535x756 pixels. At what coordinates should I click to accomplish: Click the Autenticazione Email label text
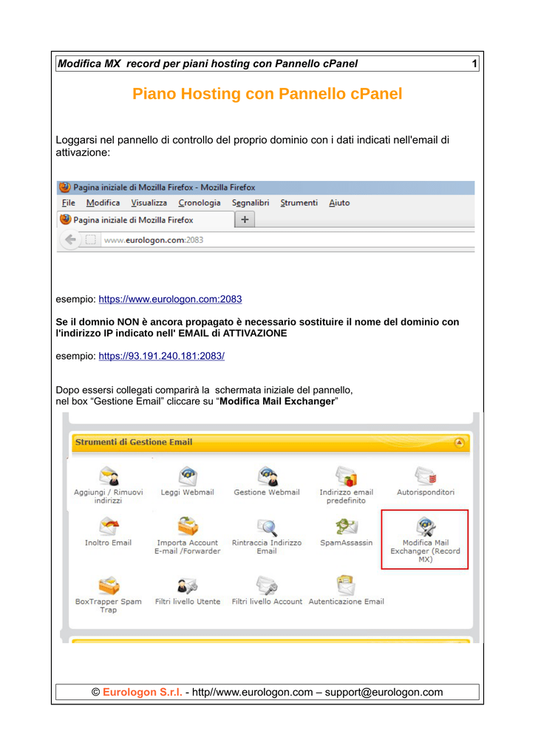[x=347, y=602]
